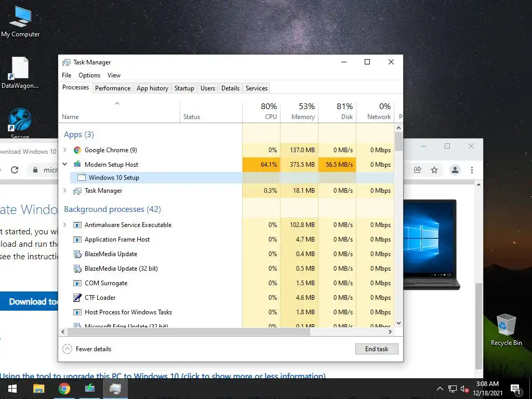Click the Antimalware Service Executable icon

pos(77,225)
